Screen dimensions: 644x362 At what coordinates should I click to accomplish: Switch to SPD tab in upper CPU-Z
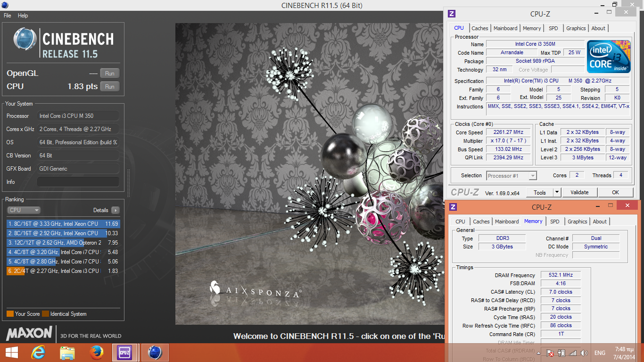click(553, 28)
